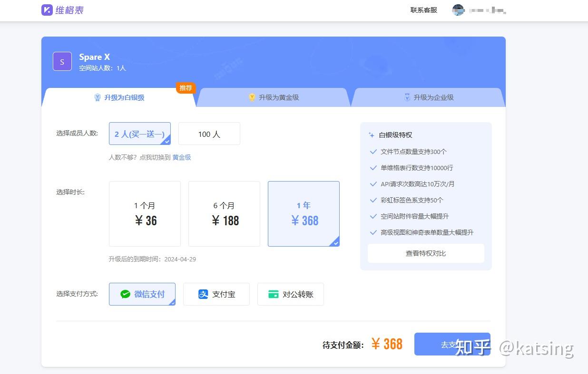Select 微信支付 as payment method
Screen dimensions: 588x374
142,294
